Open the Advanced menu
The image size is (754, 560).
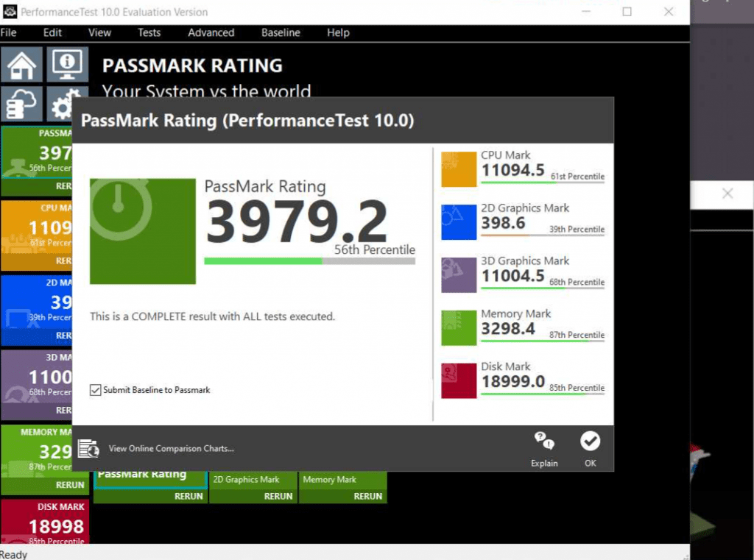point(211,32)
